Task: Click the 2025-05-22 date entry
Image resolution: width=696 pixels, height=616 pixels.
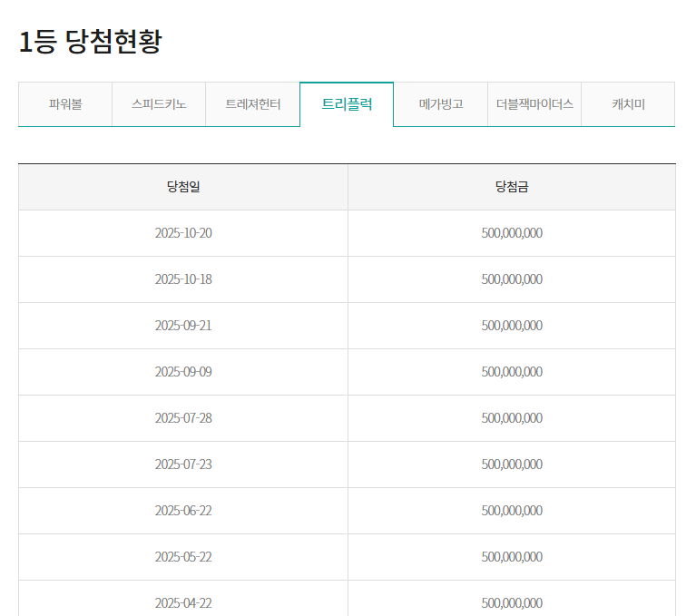Action: click(x=183, y=557)
